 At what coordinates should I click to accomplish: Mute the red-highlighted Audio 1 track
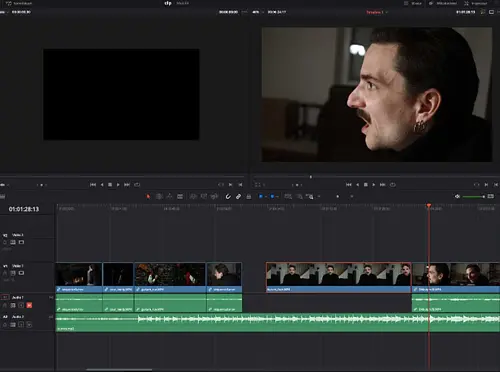click(29, 305)
